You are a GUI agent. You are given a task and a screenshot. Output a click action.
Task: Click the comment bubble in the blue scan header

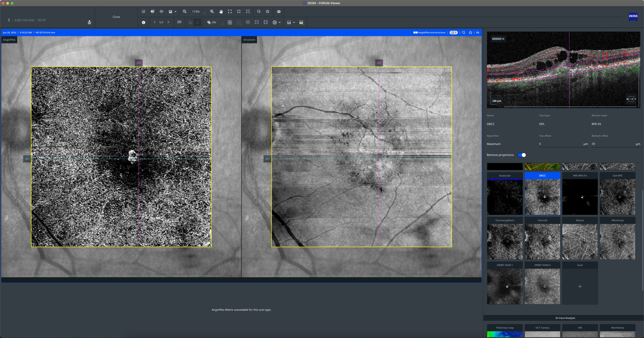(x=463, y=32)
